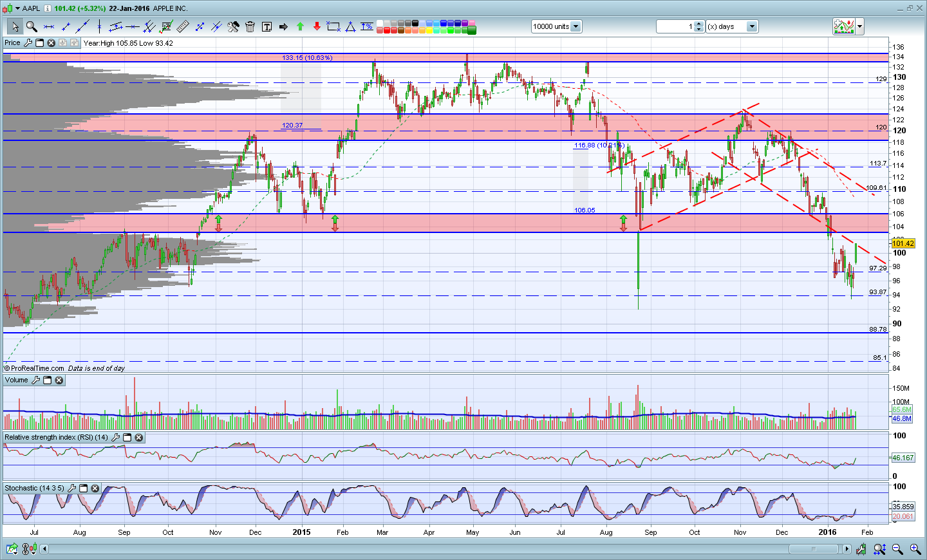Open the ticker dropdown arrow before AAPL
The image size is (927, 560).
coord(17,8)
